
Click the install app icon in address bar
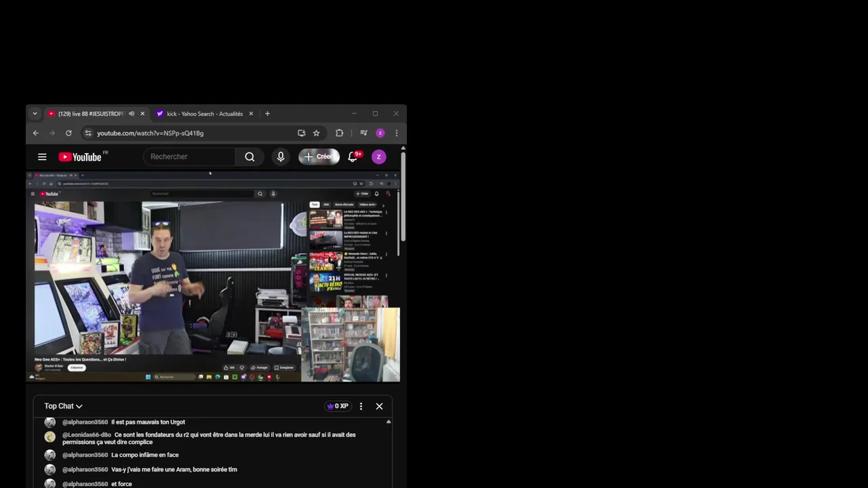pyautogui.click(x=302, y=134)
